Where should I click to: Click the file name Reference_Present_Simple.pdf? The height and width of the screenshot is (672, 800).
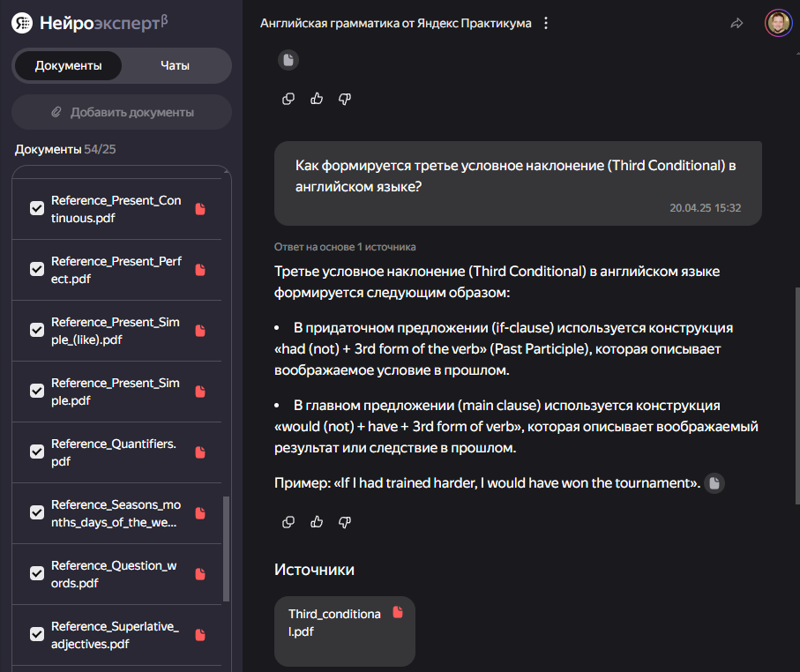(116, 392)
